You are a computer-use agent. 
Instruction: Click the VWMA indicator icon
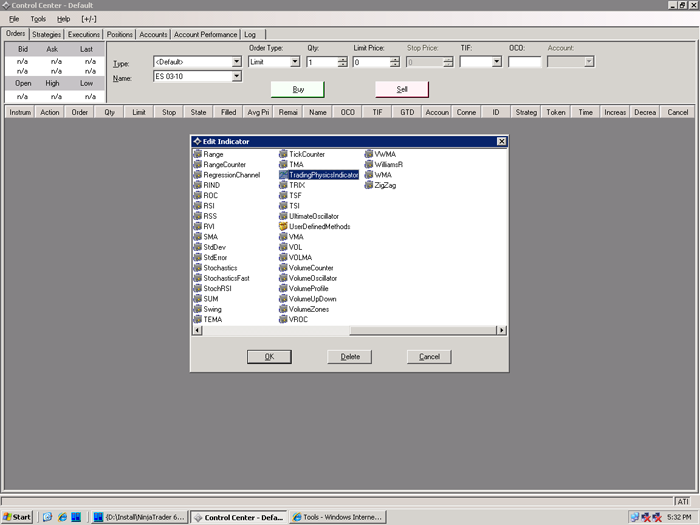pyautogui.click(x=369, y=154)
